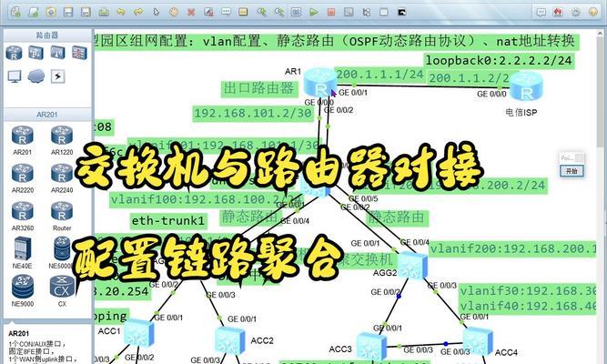Click the eth-trunk1 label
This screenshot has height=364, width=607.
[168, 221]
